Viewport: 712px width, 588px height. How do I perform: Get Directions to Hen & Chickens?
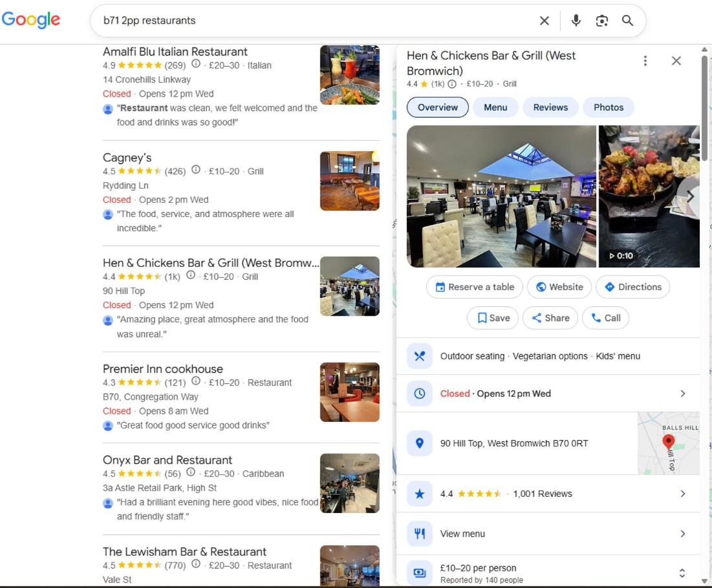[632, 287]
